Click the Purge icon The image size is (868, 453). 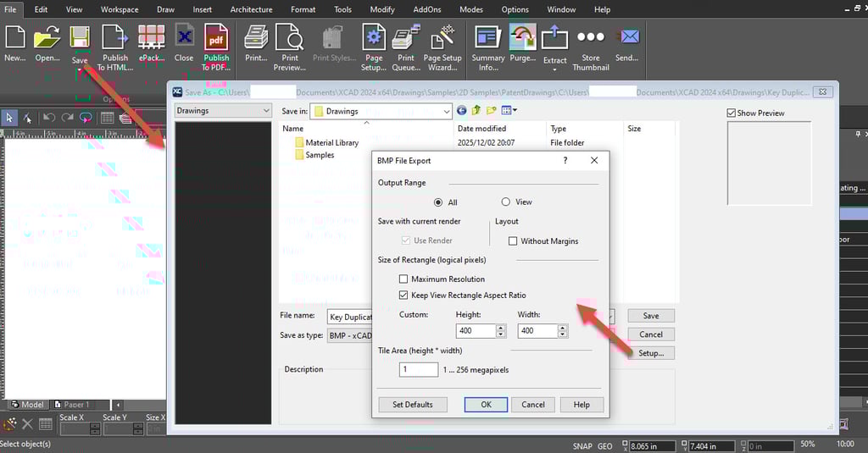point(522,37)
